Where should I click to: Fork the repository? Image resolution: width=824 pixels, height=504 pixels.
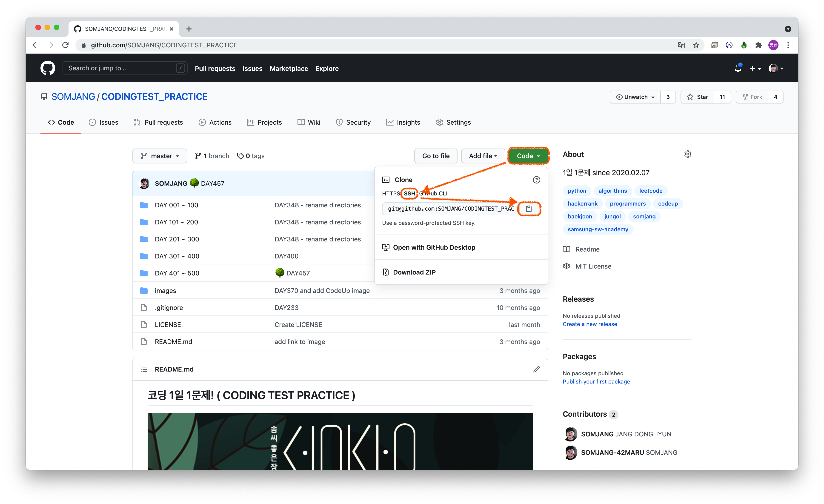(752, 97)
